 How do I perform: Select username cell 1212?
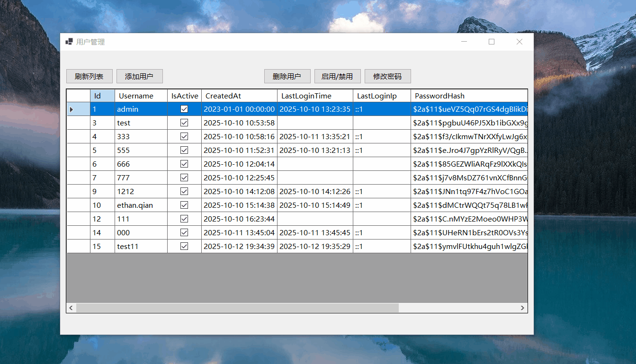point(141,191)
